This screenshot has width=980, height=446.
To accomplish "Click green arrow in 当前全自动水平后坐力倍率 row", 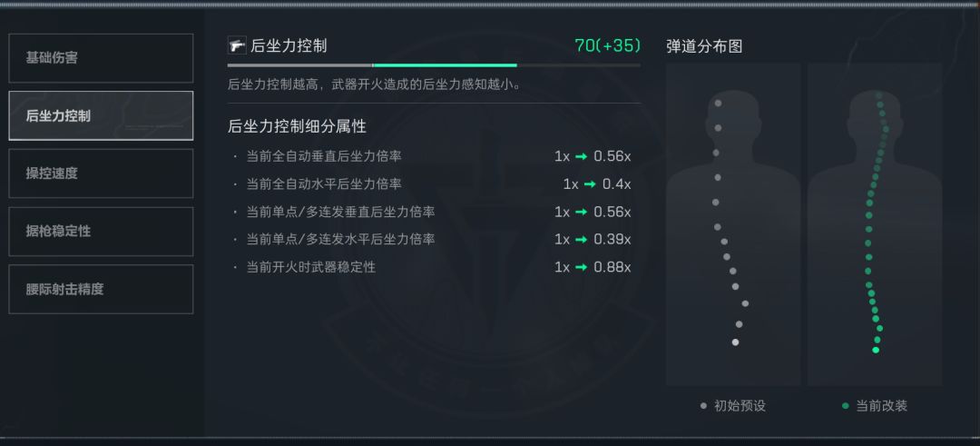I will (590, 184).
